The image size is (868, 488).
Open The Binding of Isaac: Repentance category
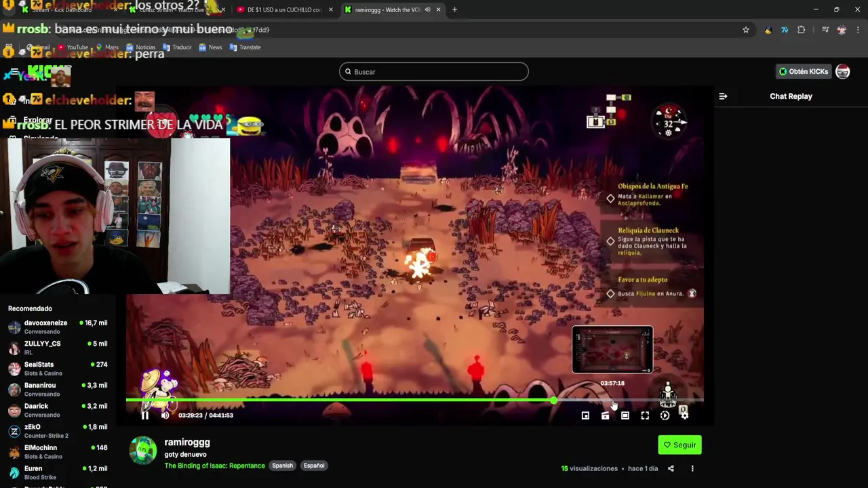(214, 466)
